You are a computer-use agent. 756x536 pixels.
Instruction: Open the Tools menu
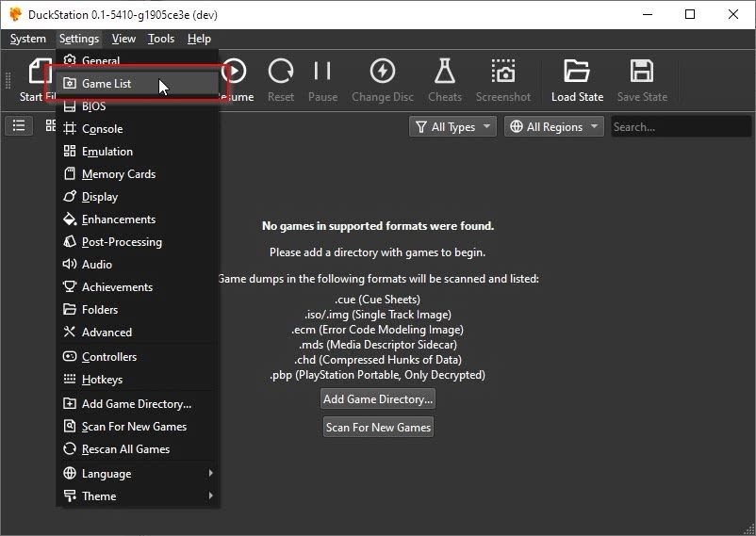[161, 39]
